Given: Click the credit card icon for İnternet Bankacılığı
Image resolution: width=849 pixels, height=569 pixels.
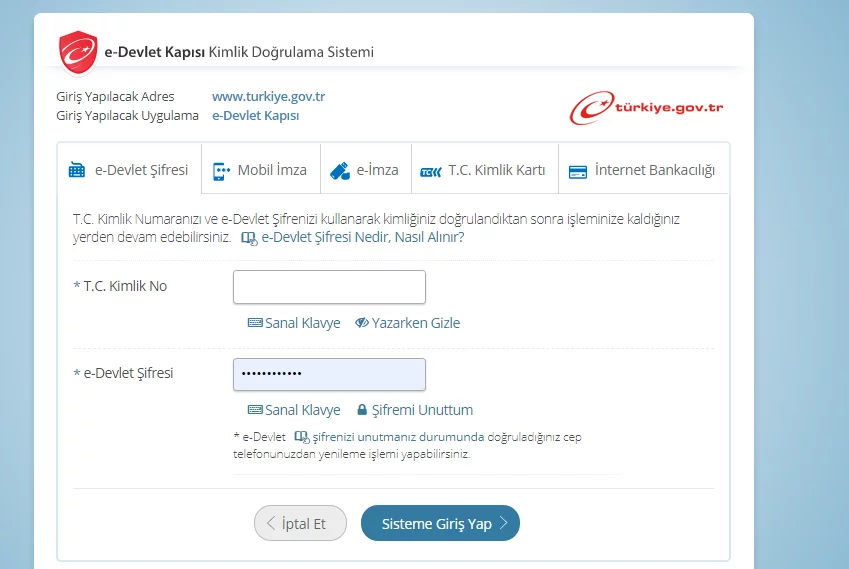Looking at the screenshot, I should (578, 172).
